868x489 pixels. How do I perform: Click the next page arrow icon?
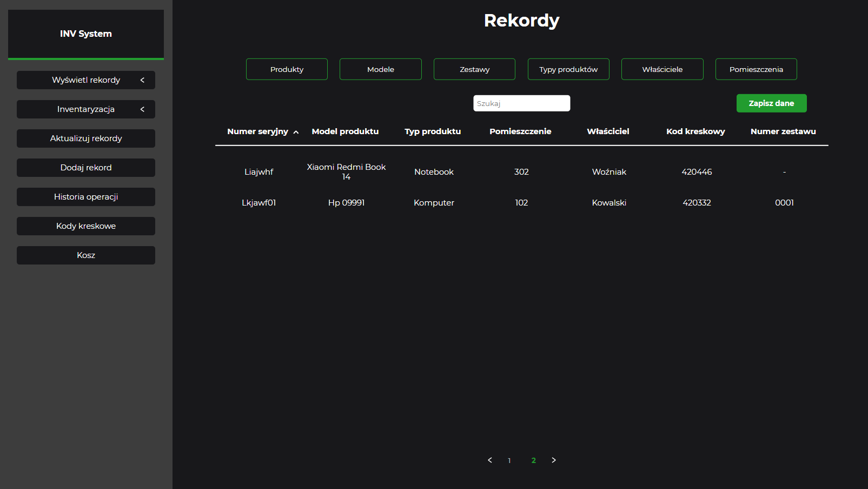click(553, 460)
